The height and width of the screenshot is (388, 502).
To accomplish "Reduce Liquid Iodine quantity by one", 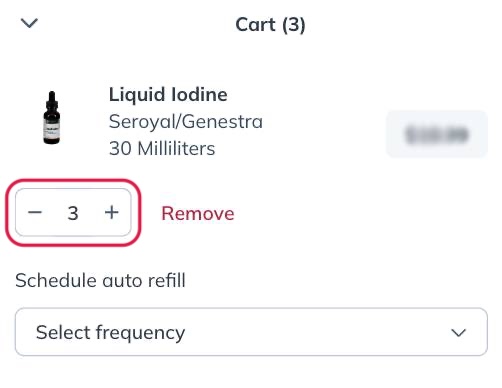I will (35, 212).
